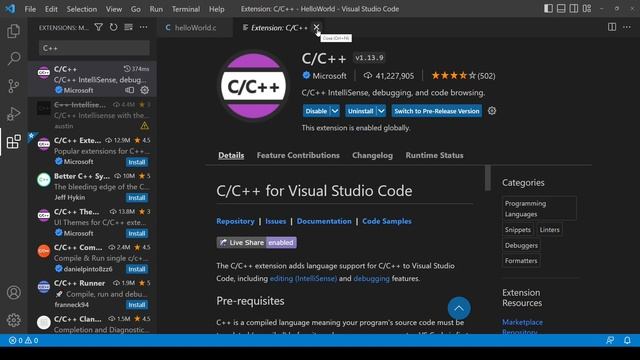The width and height of the screenshot is (640, 360).
Task: Install the C/C++ Extension Pack
Action: coord(137,162)
